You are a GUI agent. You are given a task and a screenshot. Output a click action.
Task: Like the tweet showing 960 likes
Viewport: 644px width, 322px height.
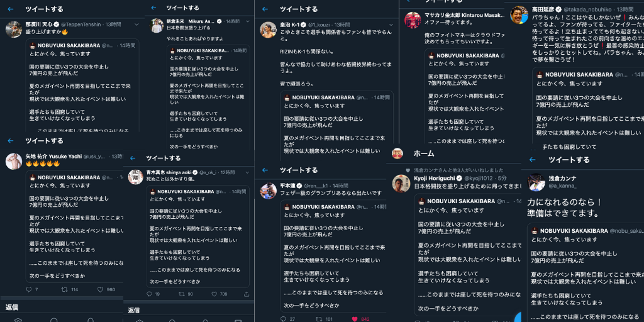click(100, 289)
